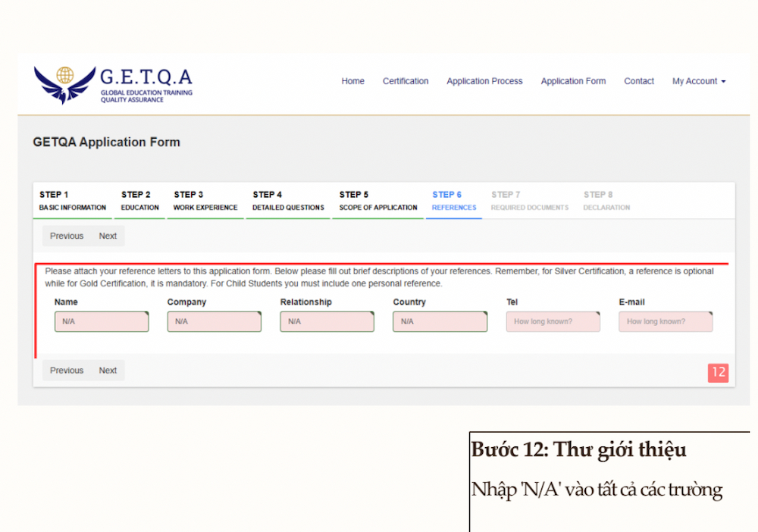The width and height of the screenshot is (758, 532).
Task: Focus the Relationship input field
Action: click(x=327, y=321)
